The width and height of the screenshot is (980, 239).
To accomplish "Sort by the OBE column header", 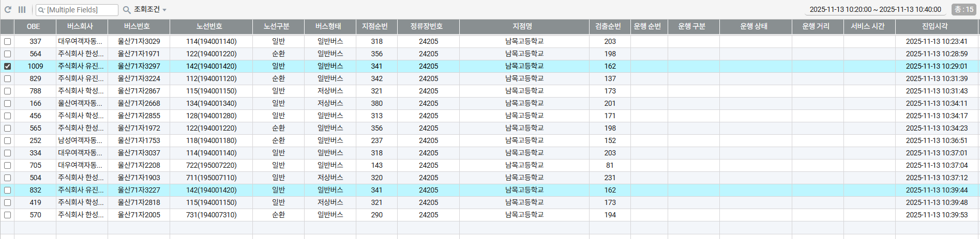I will click(x=34, y=26).
